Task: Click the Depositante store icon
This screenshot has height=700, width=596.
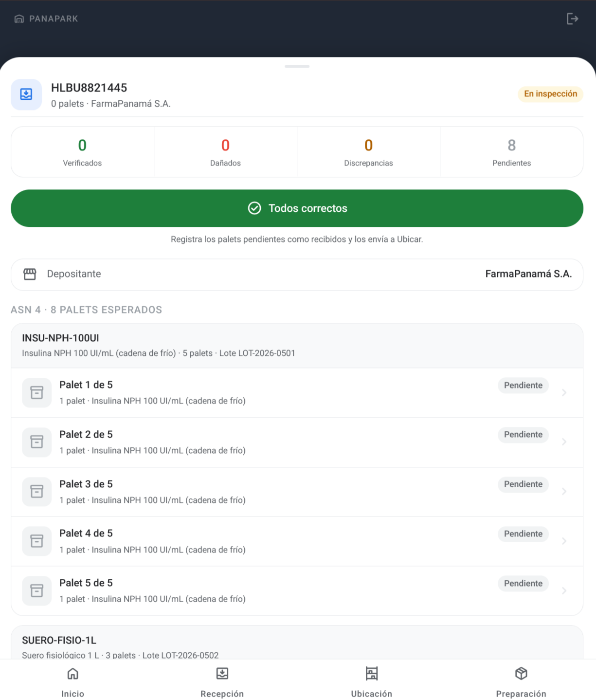Action: click(x=30, y=274)
